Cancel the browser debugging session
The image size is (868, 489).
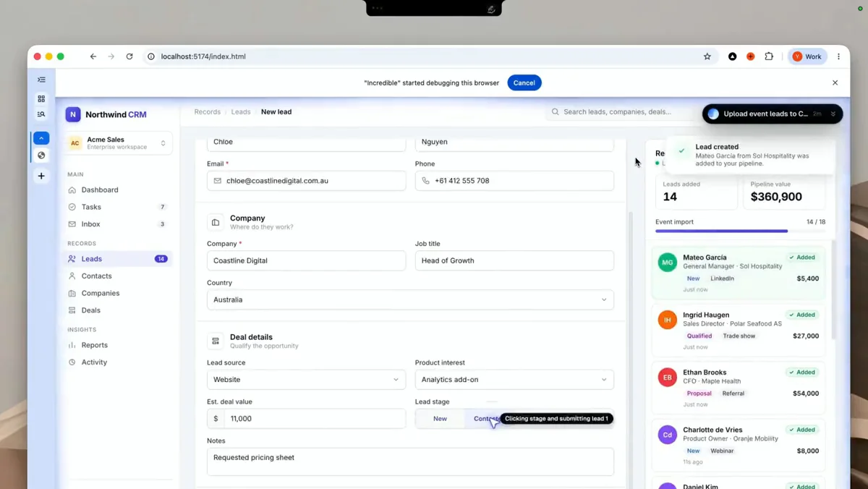(524, 83)
